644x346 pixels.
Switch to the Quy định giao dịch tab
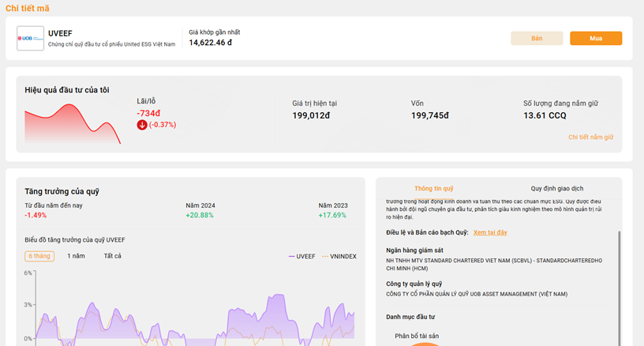pos(557,189)
